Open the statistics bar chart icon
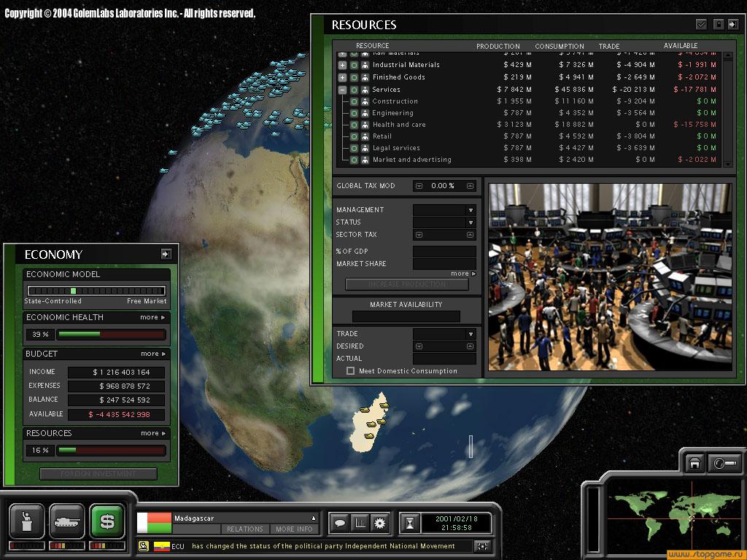This screenshot has width=747, height=560. 360,523
